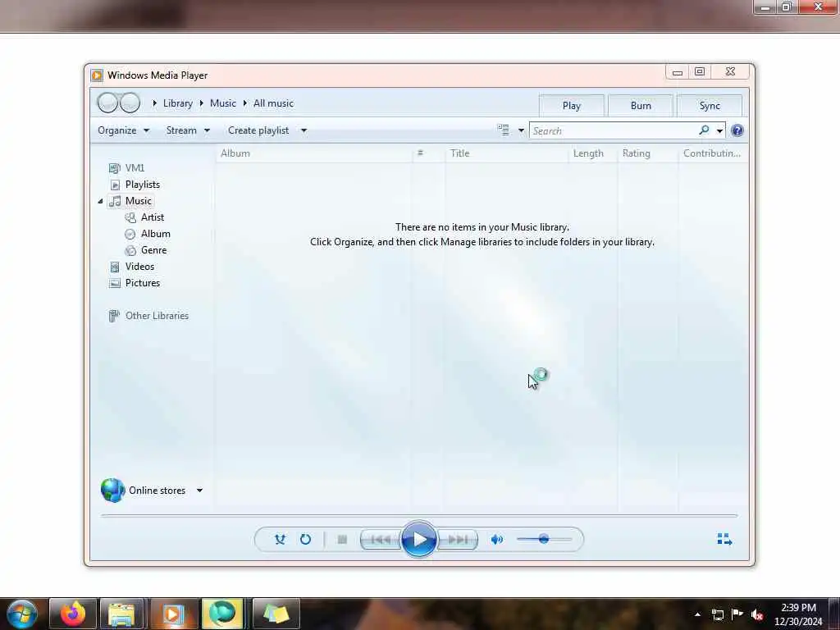Click the Stop playback button
The image size is (840, 630).
click(342, 540)
